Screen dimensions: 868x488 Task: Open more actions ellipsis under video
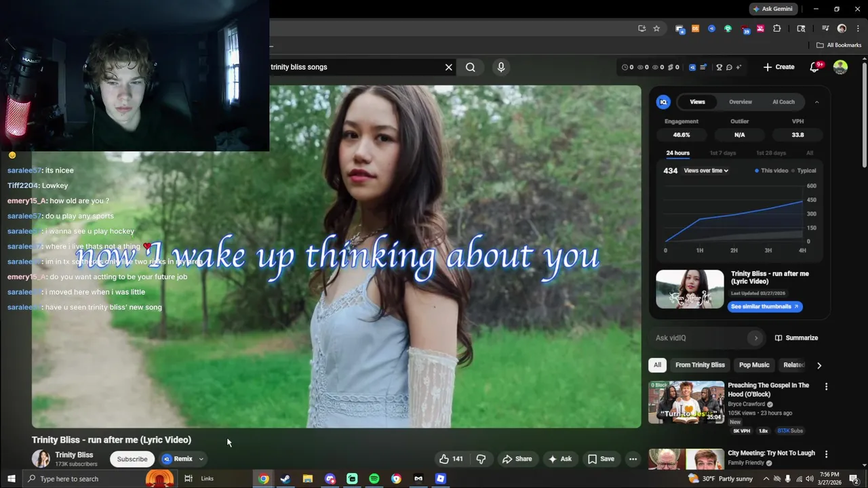(x=633, y=459)
